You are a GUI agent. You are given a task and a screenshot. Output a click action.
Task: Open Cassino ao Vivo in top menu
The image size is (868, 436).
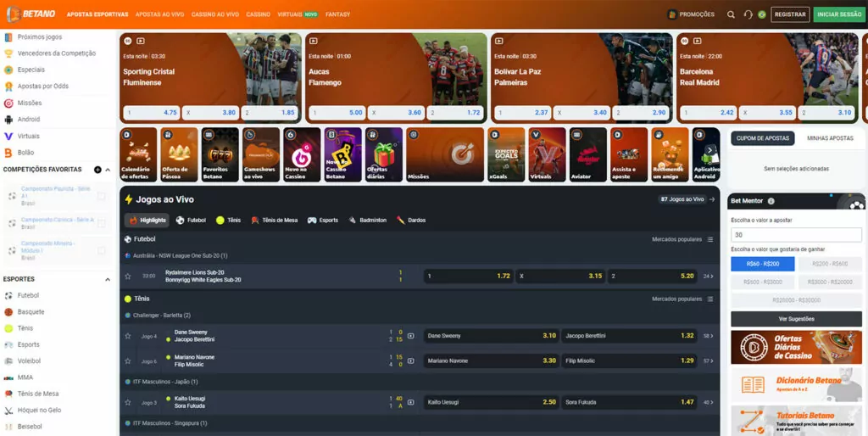214,14
